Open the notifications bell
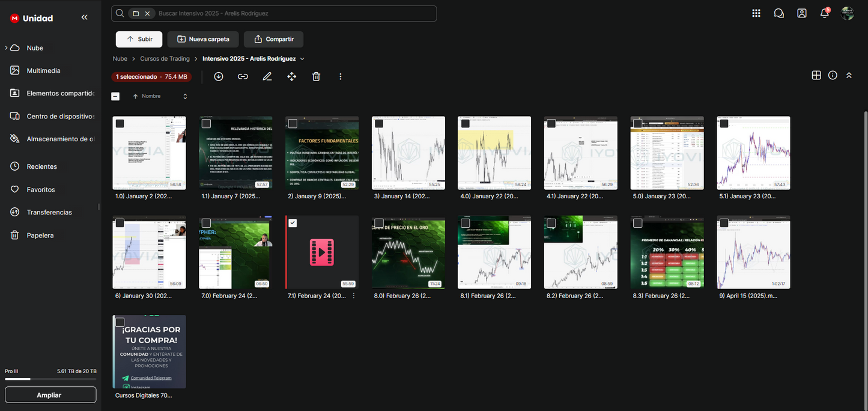This screenshot has width=868, height=411. tap(825, 13)
